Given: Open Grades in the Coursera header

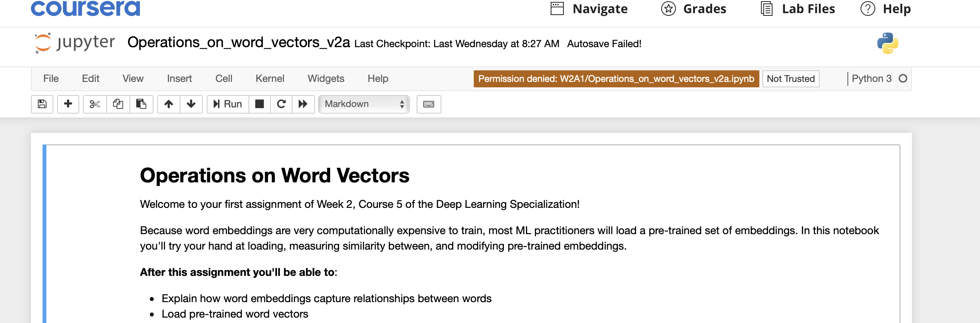Looking at the screenshot, I should (694, 9).
